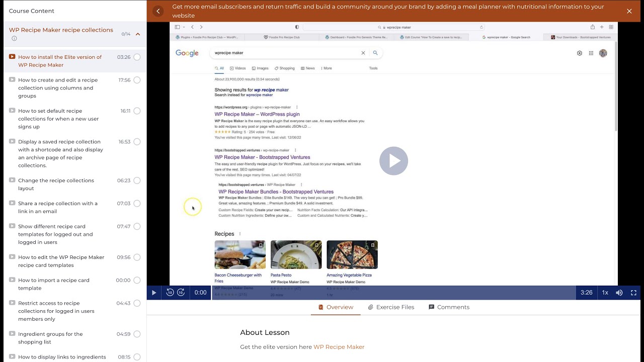
Task: Click the 0/14 progress counter
Action: [x=126, y=34]
